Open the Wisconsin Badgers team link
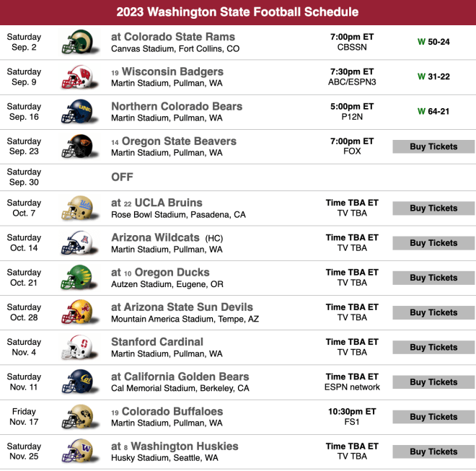This screenshot has height=471, width=476. pos(172,71)
